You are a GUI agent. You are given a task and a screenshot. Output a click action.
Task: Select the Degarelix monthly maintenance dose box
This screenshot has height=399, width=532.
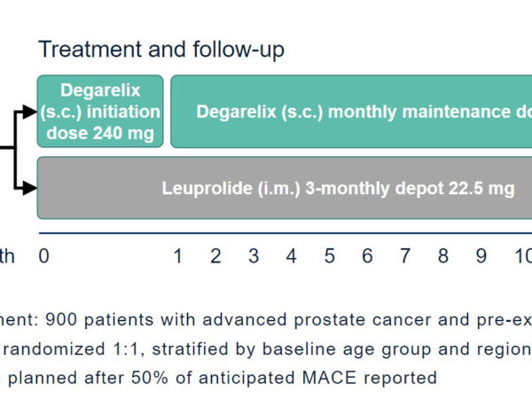351,112
